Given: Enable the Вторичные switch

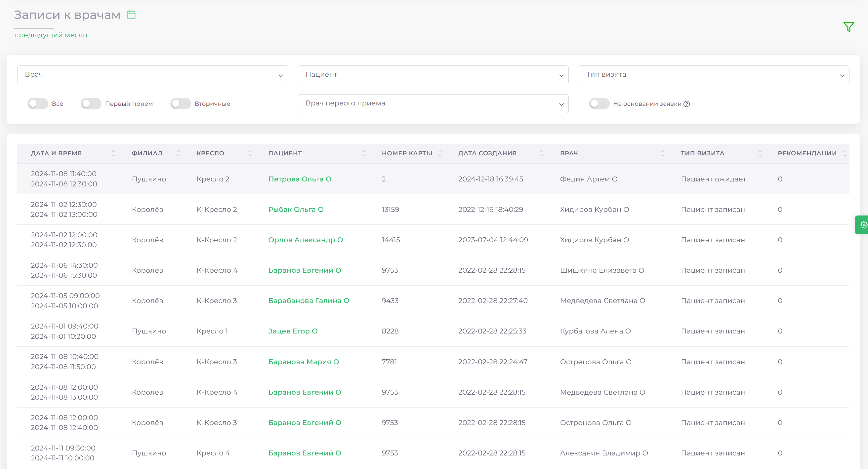Looking at the screenshot, I should (181, 104).
